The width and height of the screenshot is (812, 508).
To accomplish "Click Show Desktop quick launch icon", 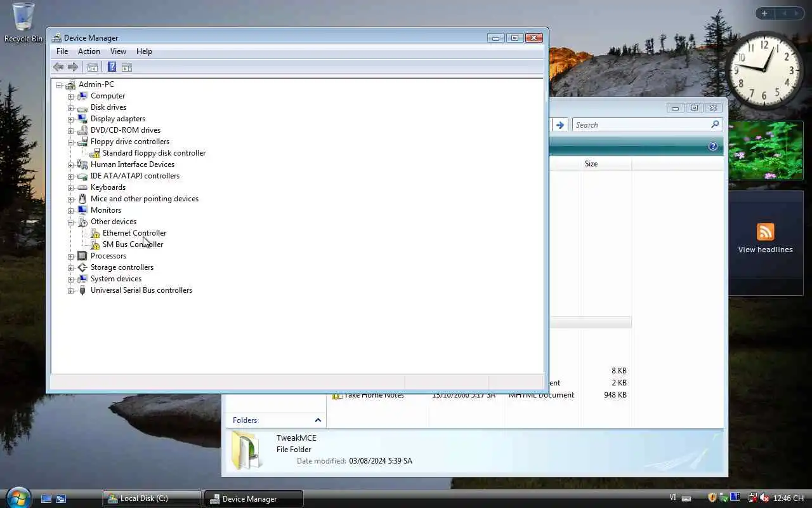I will click(x=46, y=499).
